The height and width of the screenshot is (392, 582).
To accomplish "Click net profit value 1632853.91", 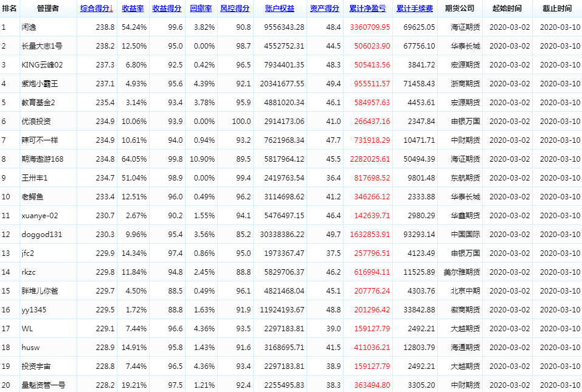I will [370, 235].
